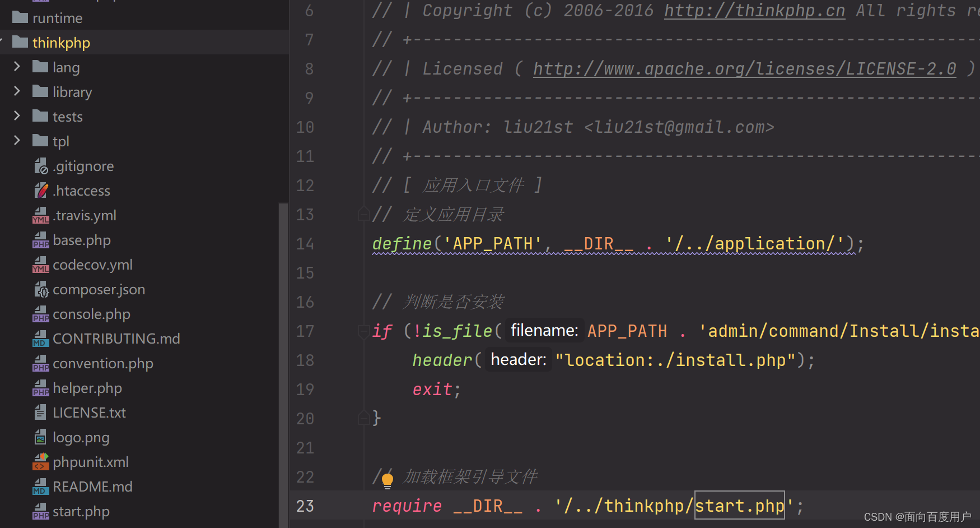
Task: Click the is_file function name on line 17
Action: [x=457, y=331]
